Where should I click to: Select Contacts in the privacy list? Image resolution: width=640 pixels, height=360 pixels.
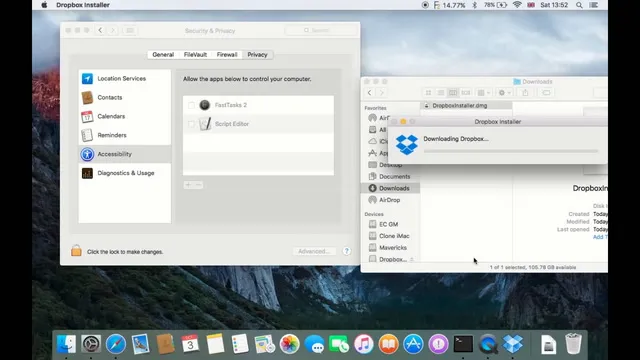124,98
